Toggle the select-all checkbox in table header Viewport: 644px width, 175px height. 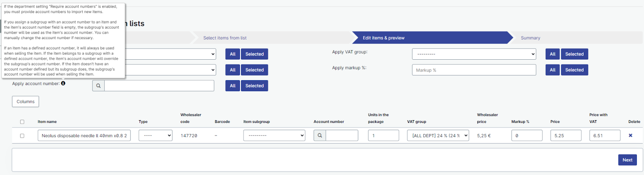pyautogui.click(x=22, y=122)
